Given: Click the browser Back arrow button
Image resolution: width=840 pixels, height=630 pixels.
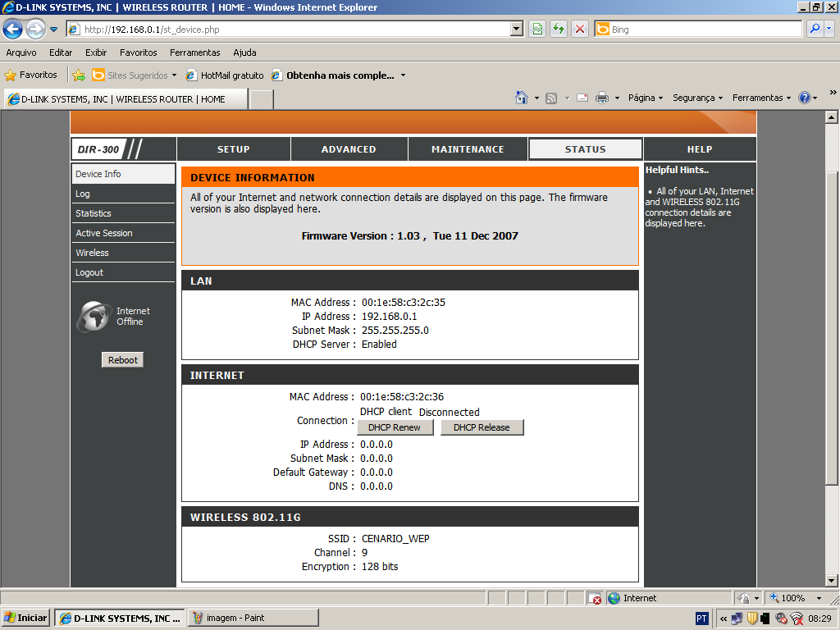Looking at the screenshot, I should coord(13,29).
